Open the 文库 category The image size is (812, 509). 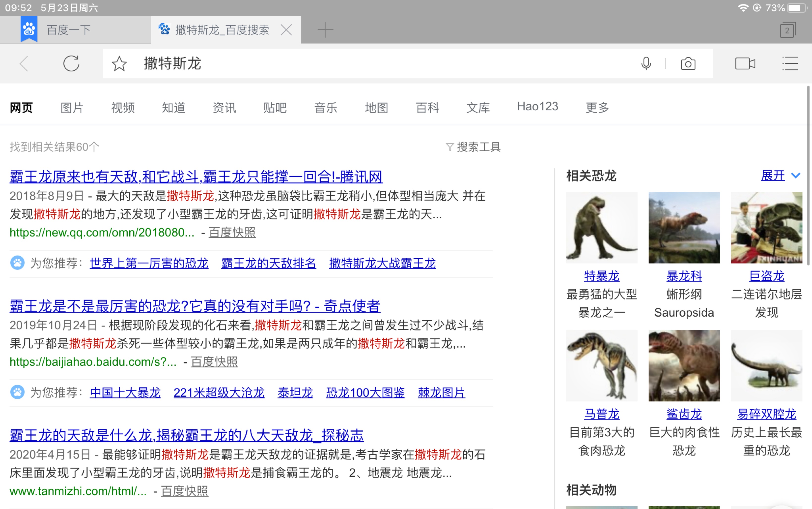pos(478,108)
